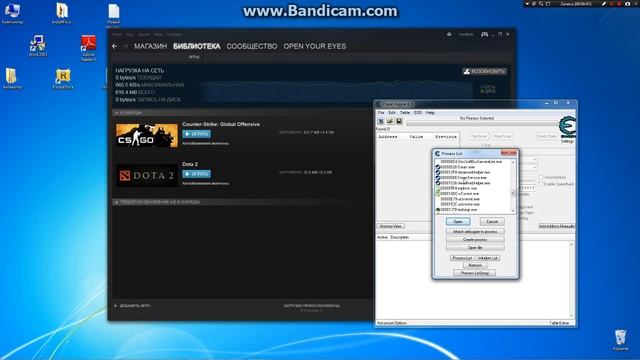
Task: Click the Process List dialog title icon
Action: [x=437, y=153]
